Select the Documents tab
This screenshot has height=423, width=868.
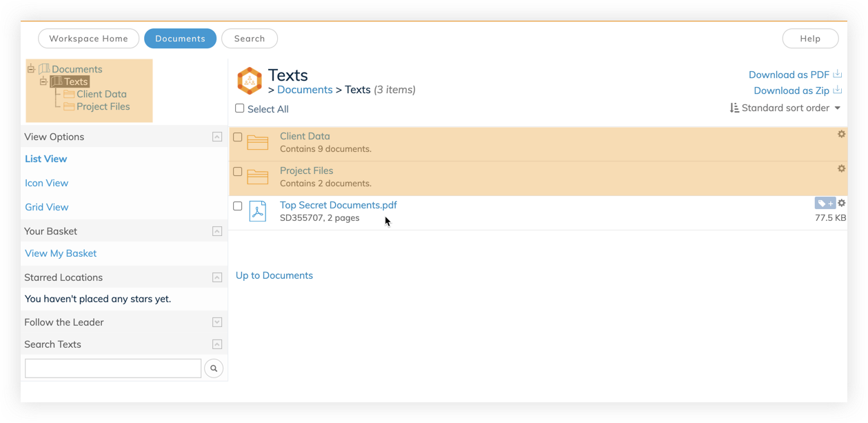coord(180,39)
